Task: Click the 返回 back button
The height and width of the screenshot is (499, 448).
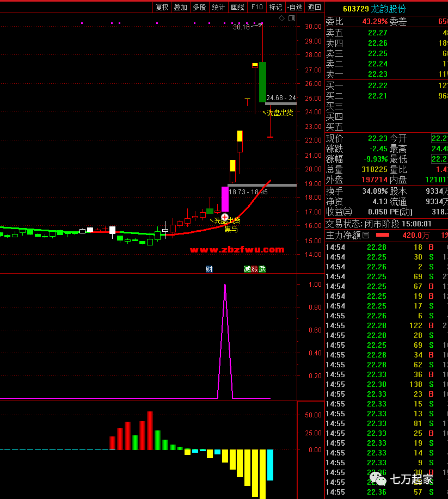Action: coord(314,7)
